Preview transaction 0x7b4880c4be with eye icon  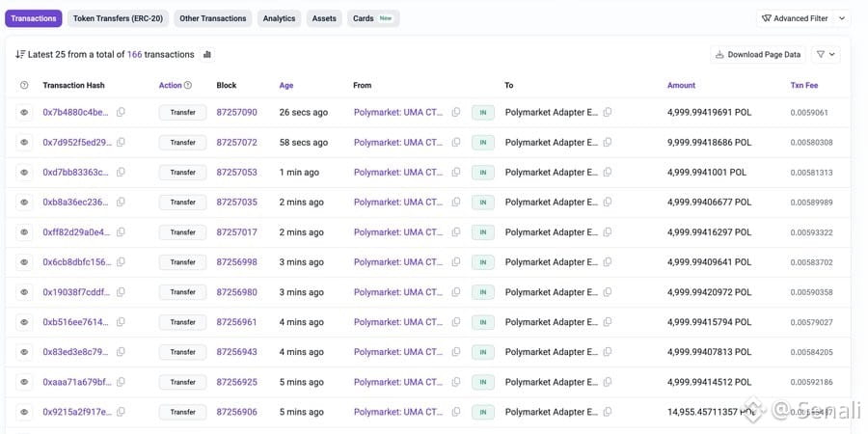tap(24, 113)
